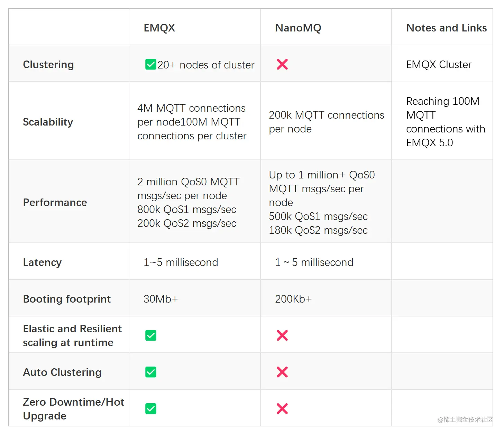Click the EMQX column header
The width and height of the screenshot is (504, 434).
(x=159, y=28)
